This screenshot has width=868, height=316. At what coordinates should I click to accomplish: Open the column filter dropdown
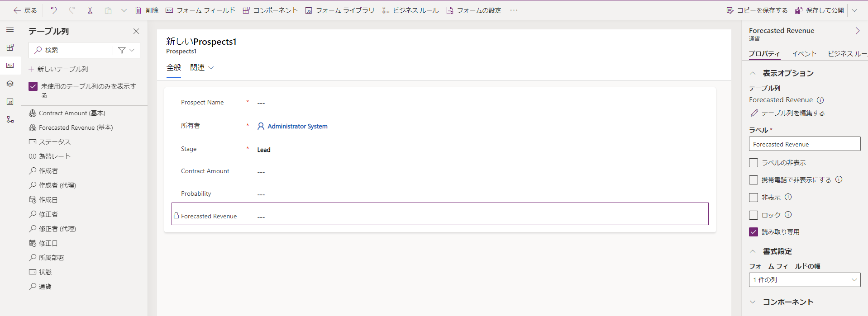[126, 50]
